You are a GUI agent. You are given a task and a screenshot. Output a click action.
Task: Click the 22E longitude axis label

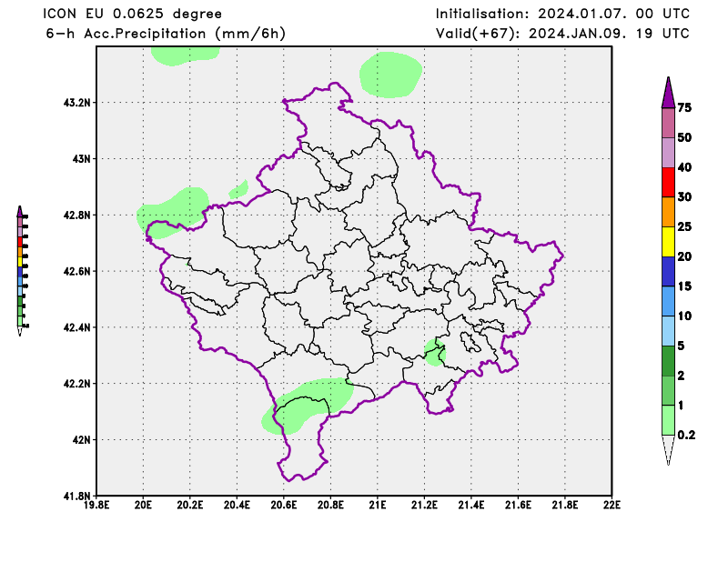[x=612, y=505]
